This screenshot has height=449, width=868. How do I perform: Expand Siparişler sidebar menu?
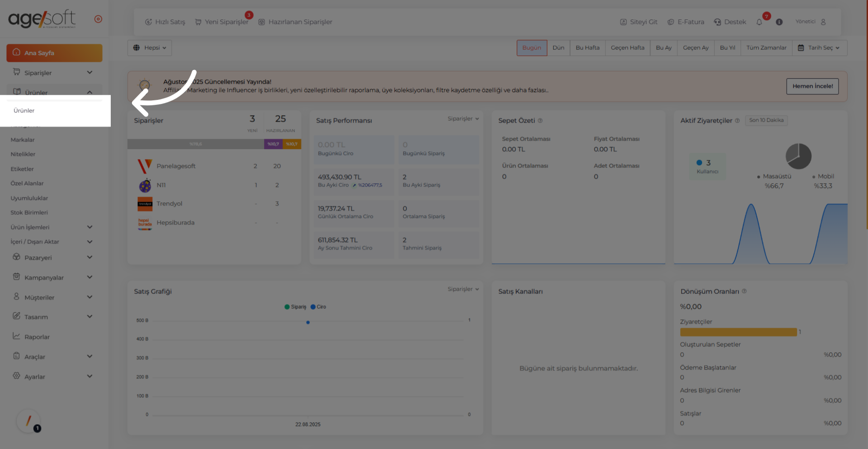(54, 73)
